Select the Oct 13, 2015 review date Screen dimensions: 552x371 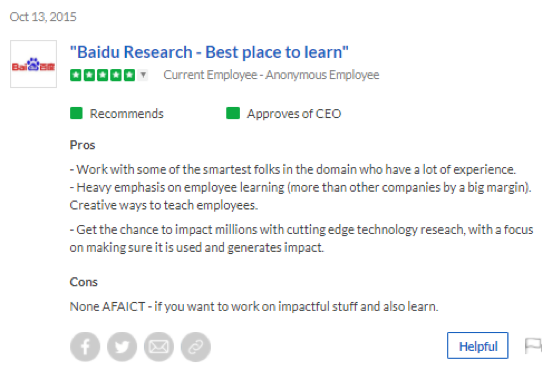(43, 17)
